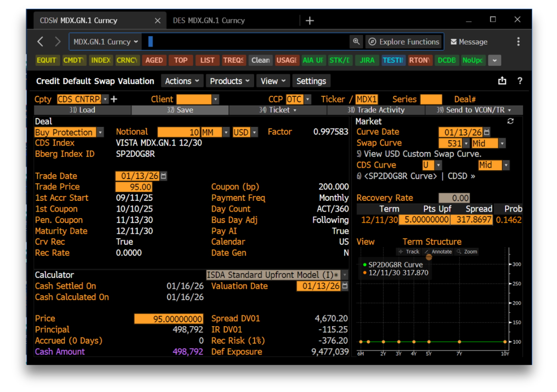Refresh the Market panel
This screenshot has width=557, height=392.
(511, 121)
